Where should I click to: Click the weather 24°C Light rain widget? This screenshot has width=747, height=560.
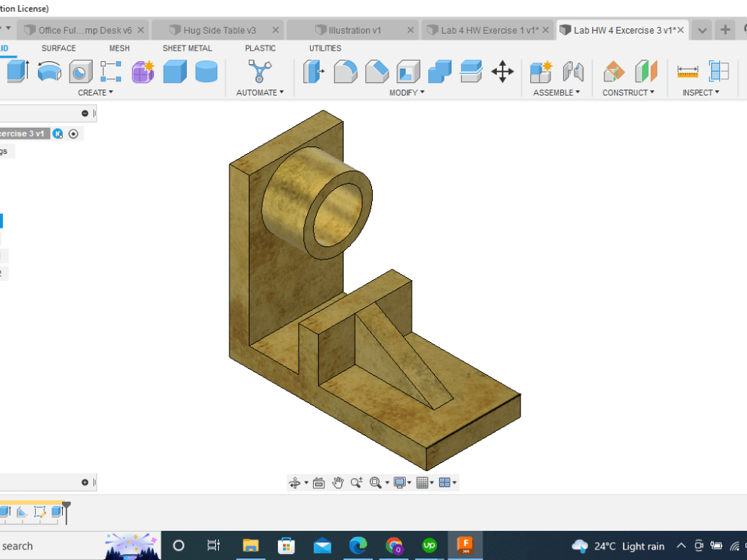pos(618,547)
